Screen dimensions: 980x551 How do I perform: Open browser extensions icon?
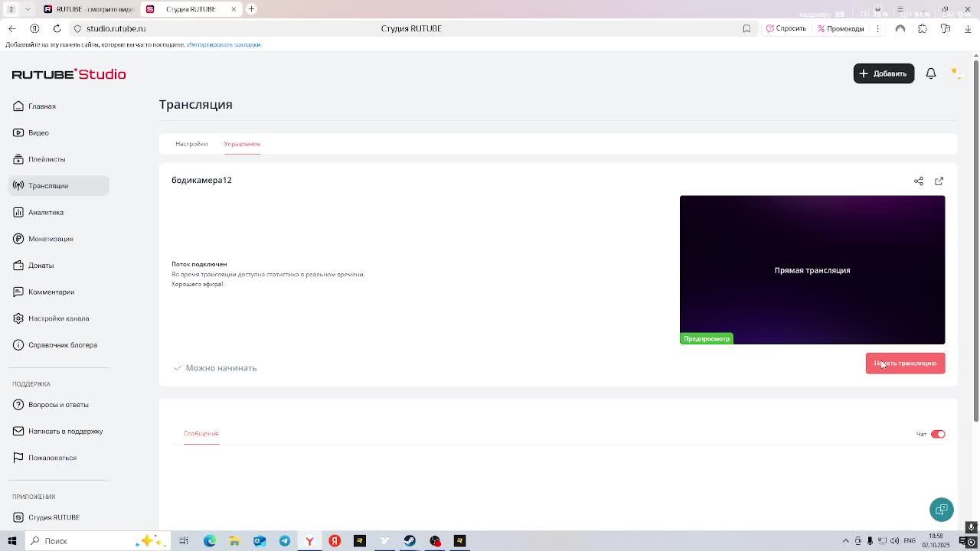(923, 28)
